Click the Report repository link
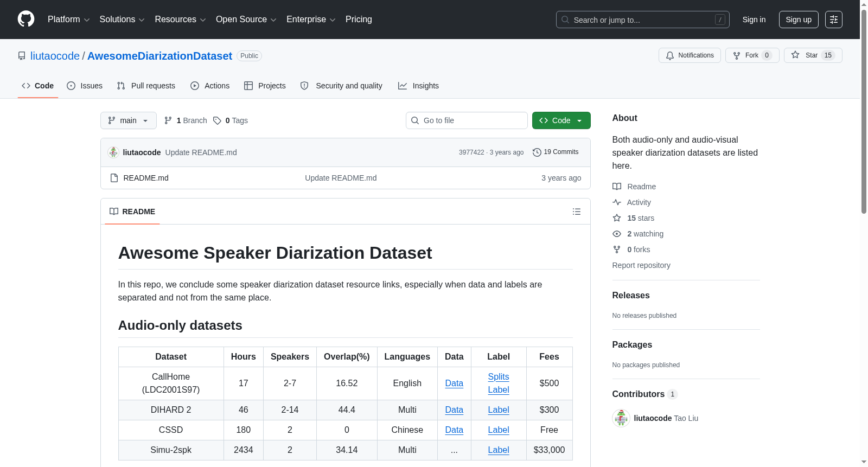Image resolution: width=868 pixels, height=467 pixels. [641, 265]
